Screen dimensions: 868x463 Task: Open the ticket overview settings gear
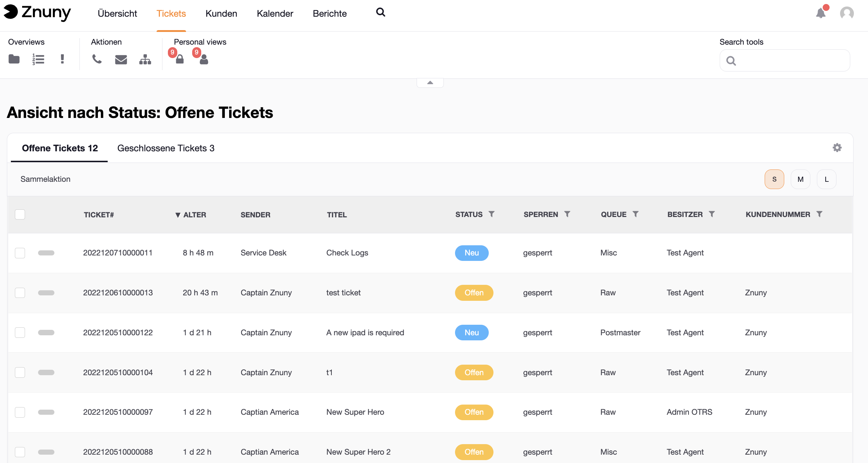(837, 148)
